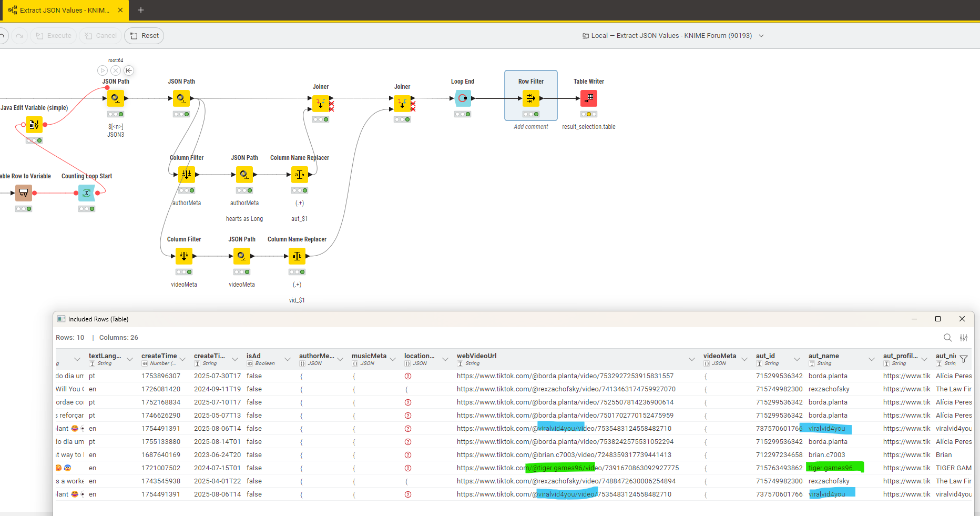This screenshot has width=980, height=516.
Task: Close the Extract JSON Values tab
Action: pos(120,10)
